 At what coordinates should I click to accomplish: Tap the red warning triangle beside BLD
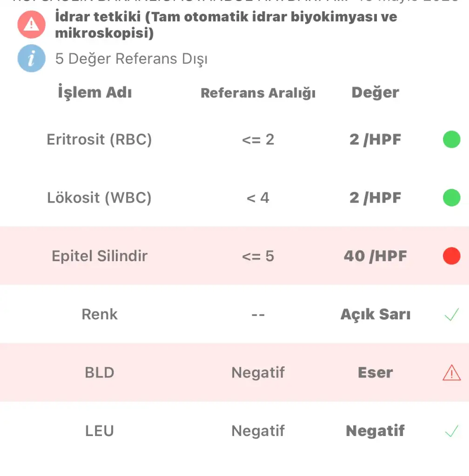tap(452, 372)
